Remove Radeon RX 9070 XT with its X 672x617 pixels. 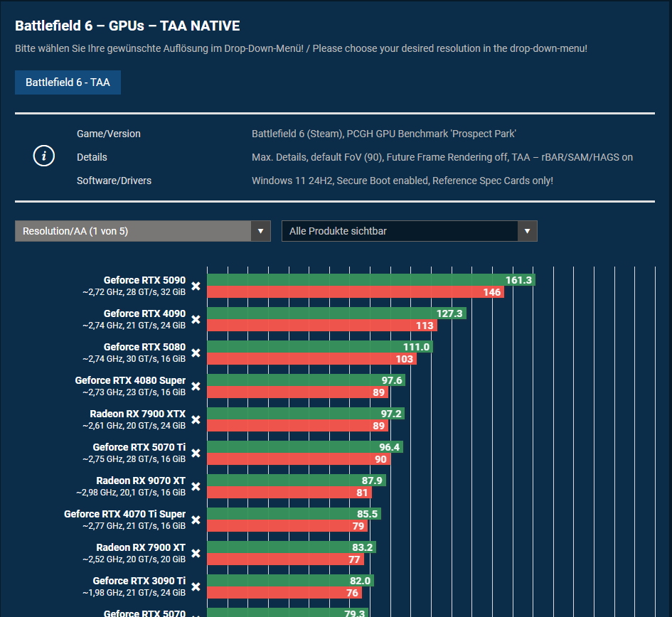click(x=196, y=487)
